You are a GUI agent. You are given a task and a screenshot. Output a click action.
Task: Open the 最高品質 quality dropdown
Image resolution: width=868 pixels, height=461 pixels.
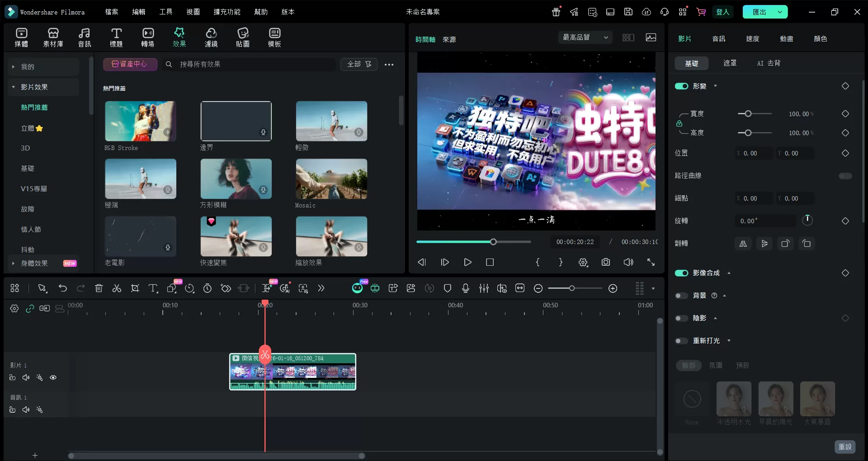[x=585, y=38]
